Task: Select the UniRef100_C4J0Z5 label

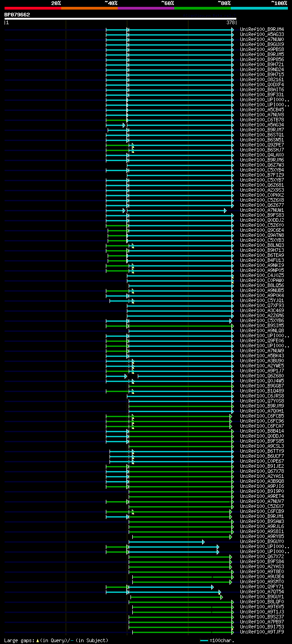Action: (262, 275)
